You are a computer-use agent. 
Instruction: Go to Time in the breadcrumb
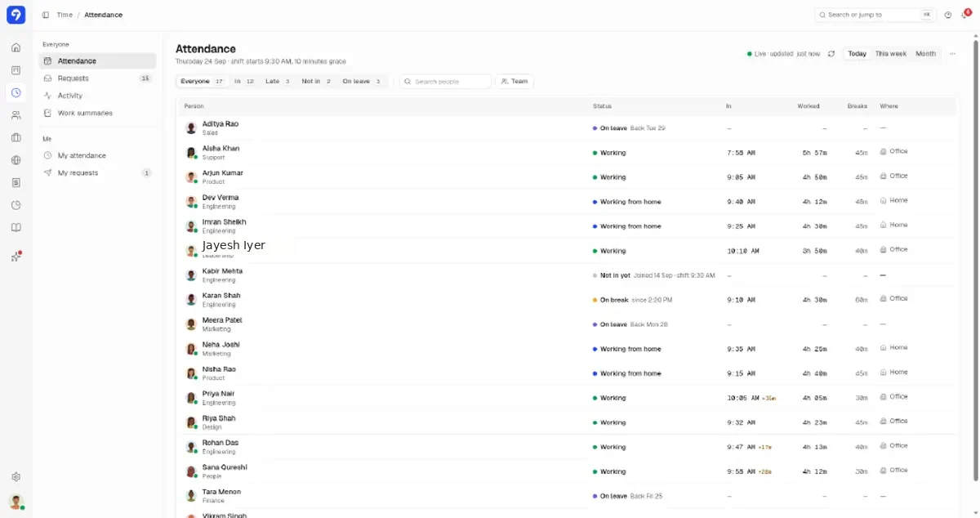(65, 15)
